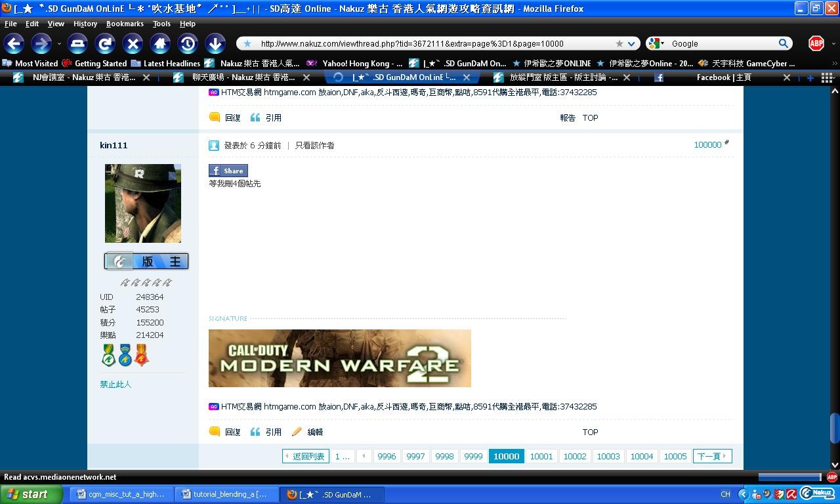This screenshot has width=840, height=504.
Task: Open the History clock toolbar icon
Action: (188, 43)
